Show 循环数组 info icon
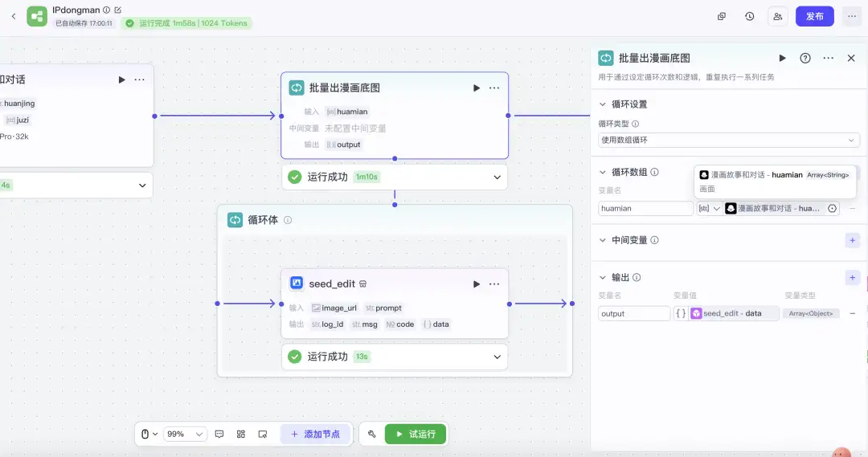The image size is (868, 457). pos(654,172)
